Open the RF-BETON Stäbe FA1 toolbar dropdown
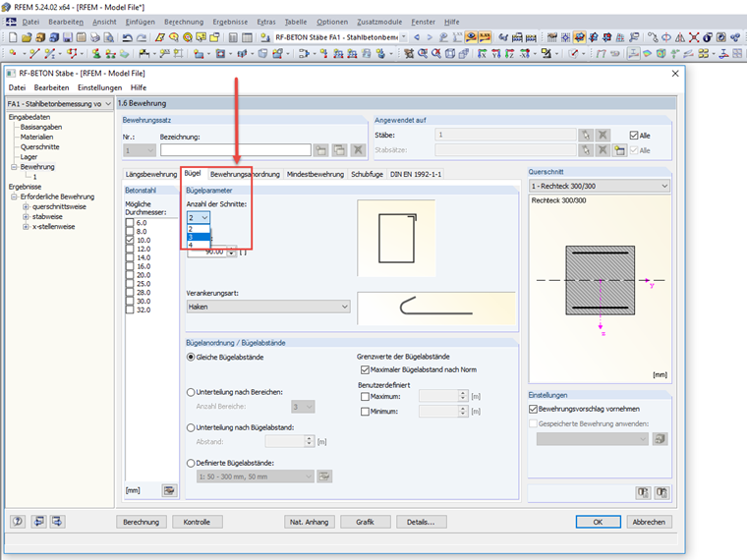Image resolution: width=747 pixels, height=560 pixels. click(404, 37)
